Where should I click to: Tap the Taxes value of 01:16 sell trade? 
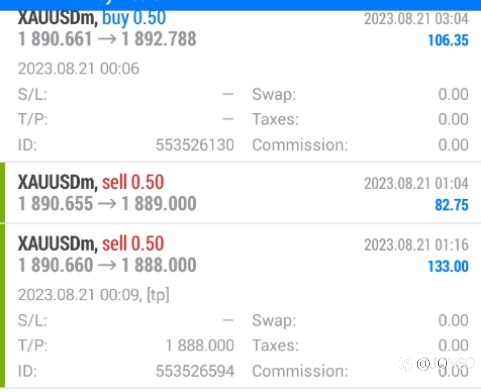coord(453,345)
